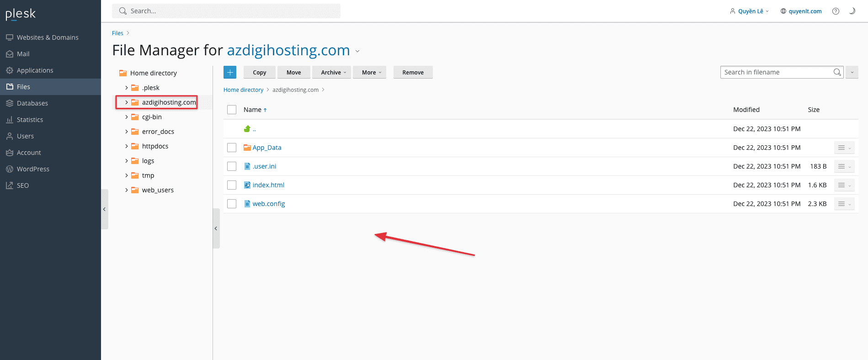868x360 pixels.
Task: Click the help question mark icon
Action: (836, 11)
